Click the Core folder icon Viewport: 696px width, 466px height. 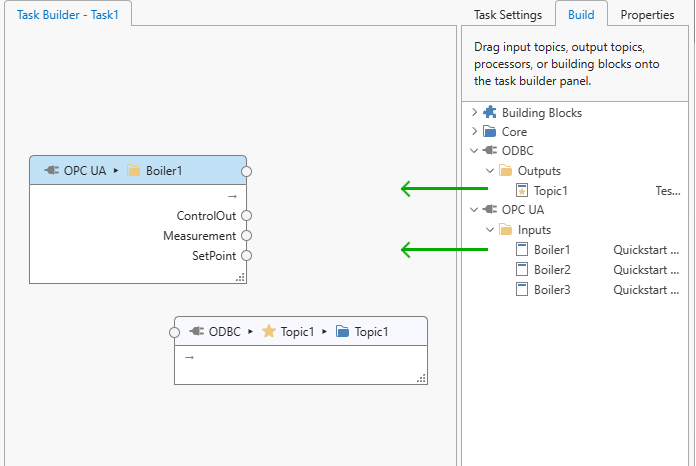tap(489, 132)
